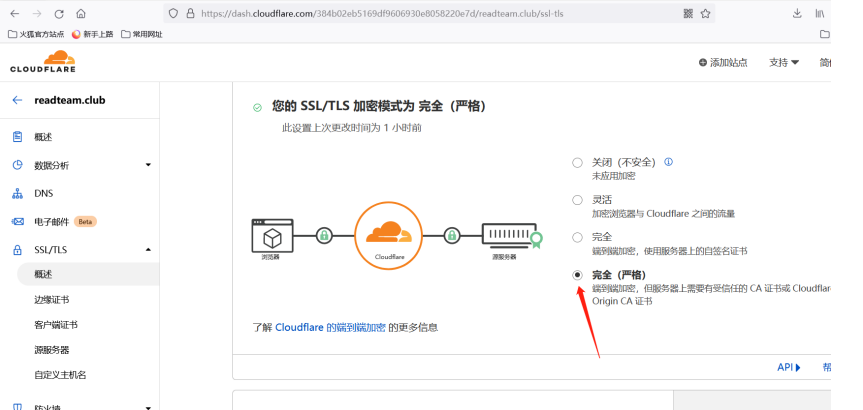Bookmark this page with the star icon
The width and height of the screenshot is (863, 410).
pos(707,14)
